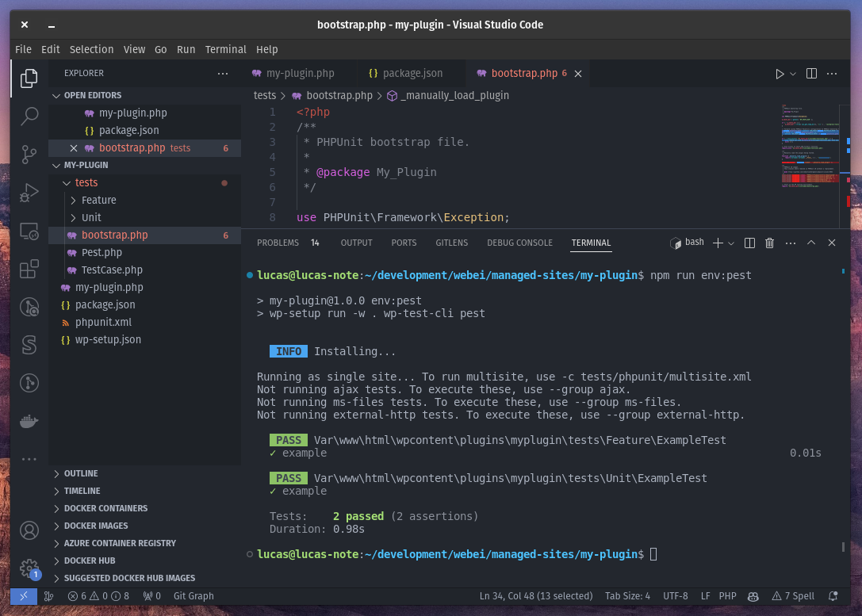The height and width of the screenshot is (616, 862).
Task: Kill terminal with the trash icon
Action: [770, 243]
